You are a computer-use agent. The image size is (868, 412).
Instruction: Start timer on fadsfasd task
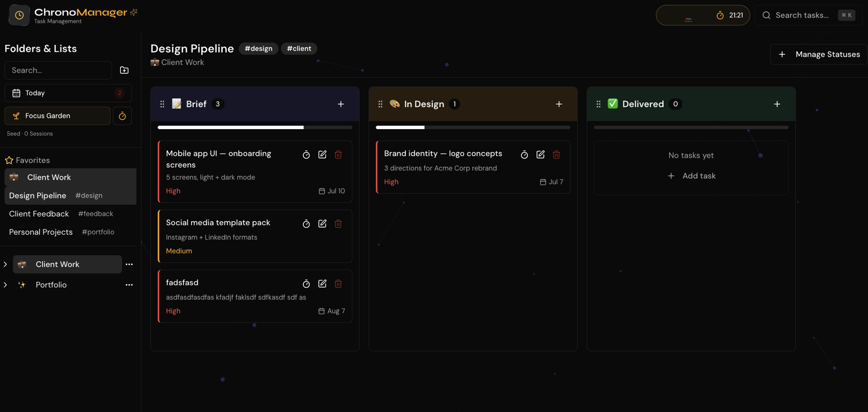306,284
